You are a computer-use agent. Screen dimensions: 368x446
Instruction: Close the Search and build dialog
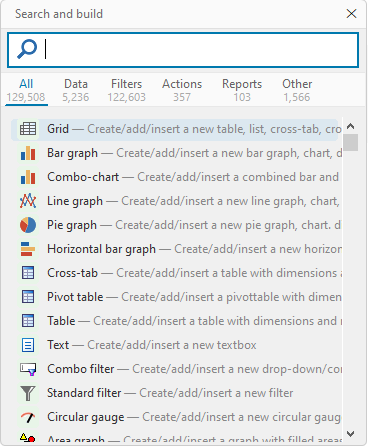click(352, 14)
